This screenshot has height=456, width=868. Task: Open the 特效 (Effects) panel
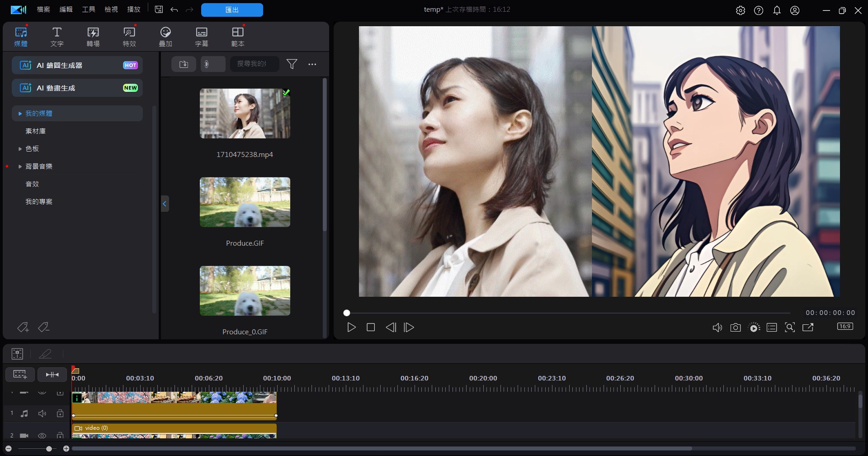[129, 36]
